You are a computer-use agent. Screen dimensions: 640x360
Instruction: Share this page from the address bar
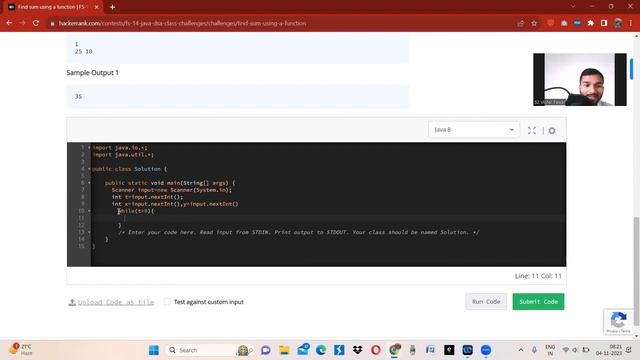[x=520, y=23]
